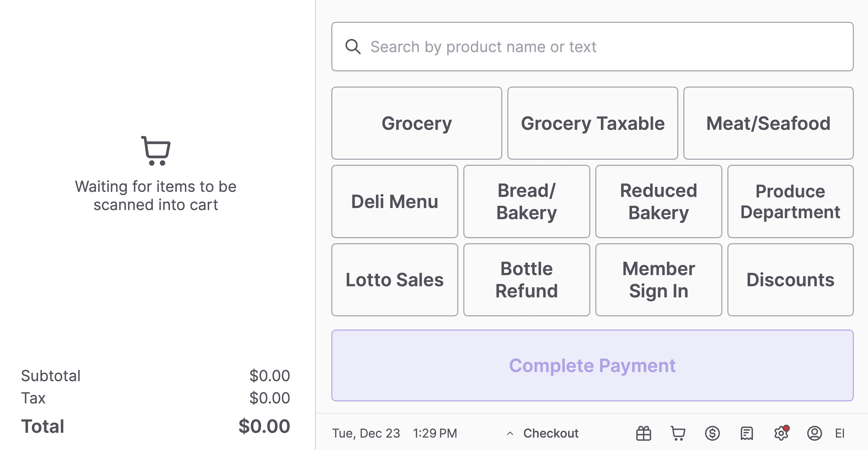The height and width of the screenshot is (450, 868).
Task: Open the Produce Department
Action: point(790,201)
